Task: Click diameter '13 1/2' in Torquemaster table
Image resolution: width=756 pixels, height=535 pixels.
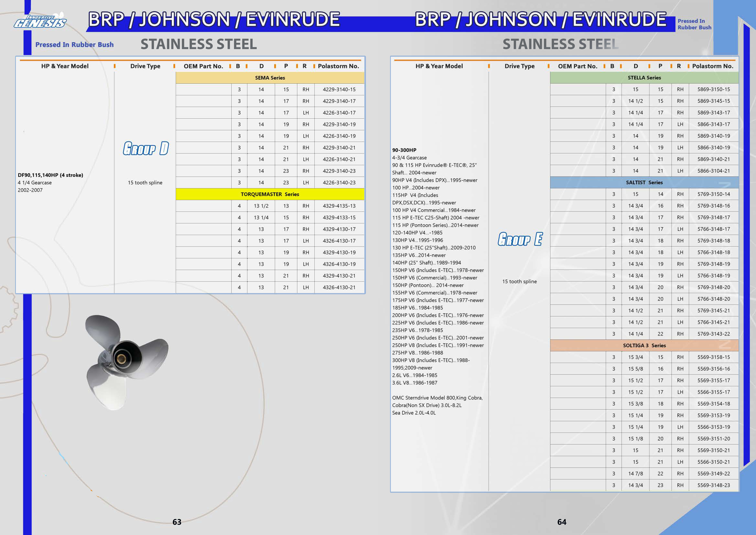Action: [x=261, y=206]
